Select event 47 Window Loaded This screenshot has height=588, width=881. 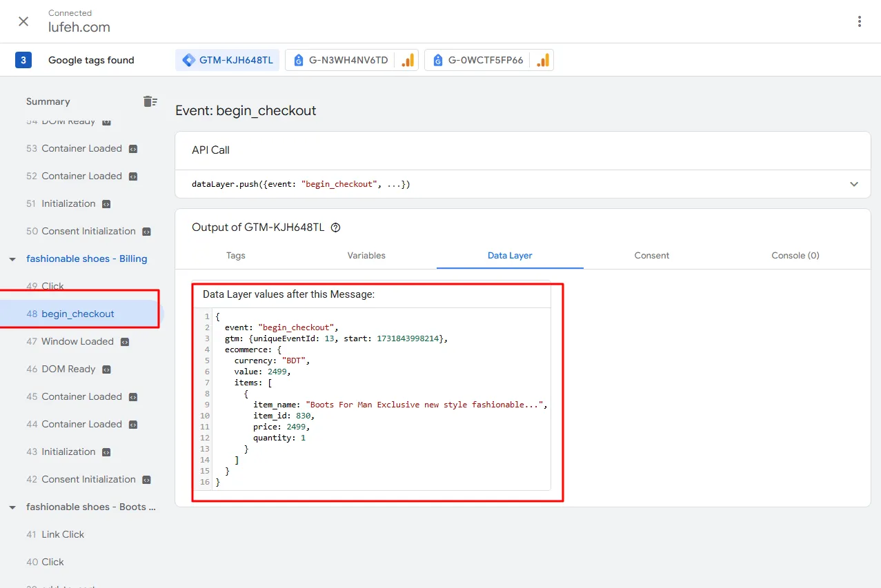(x=70, y=341)
